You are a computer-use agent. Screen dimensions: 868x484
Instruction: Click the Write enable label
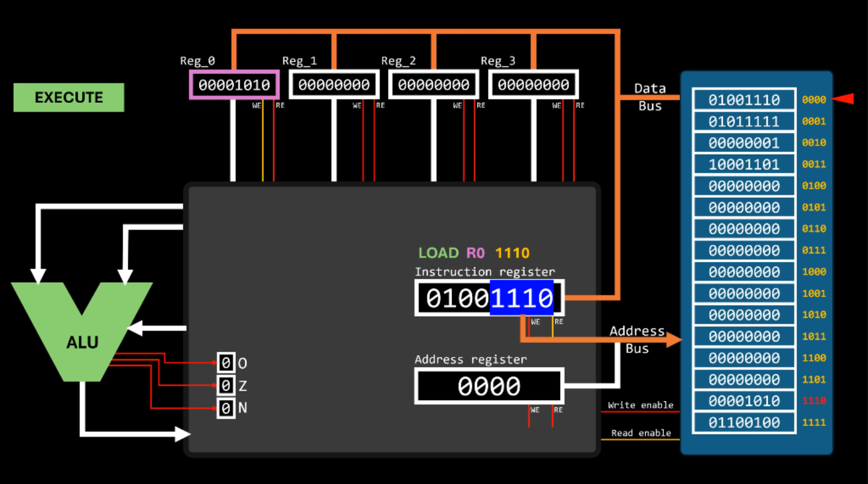coord(640,405)
